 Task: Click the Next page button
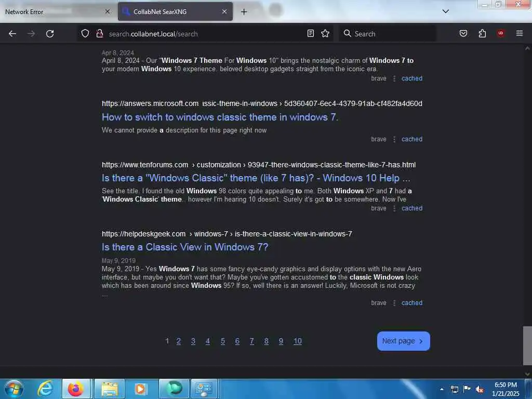pyautogui.click(x=403, y=341)
